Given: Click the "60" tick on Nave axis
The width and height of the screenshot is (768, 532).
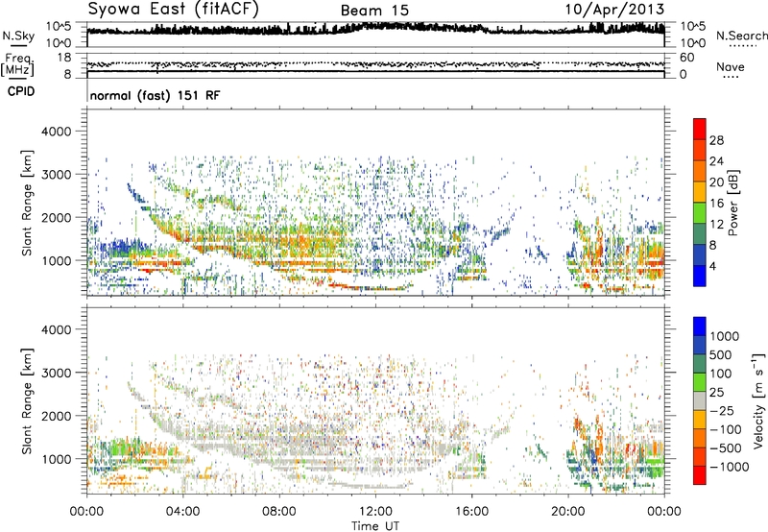Looking at the screenshot, I should point(687,58).
